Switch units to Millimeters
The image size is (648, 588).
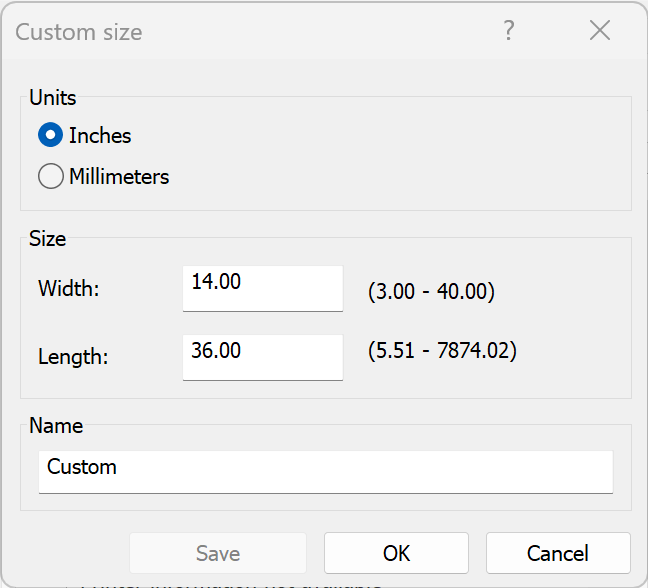coord(50,177)
